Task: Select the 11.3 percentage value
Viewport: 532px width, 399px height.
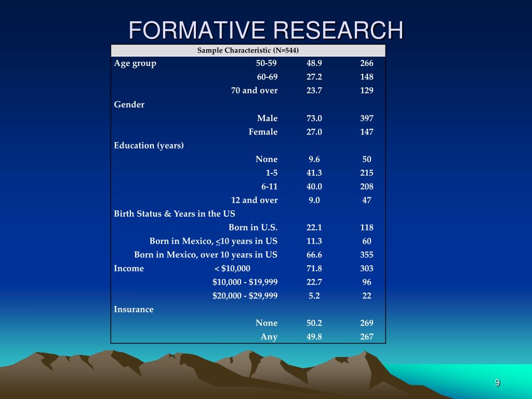Action: pyautogui.click(x=314, y=241)
